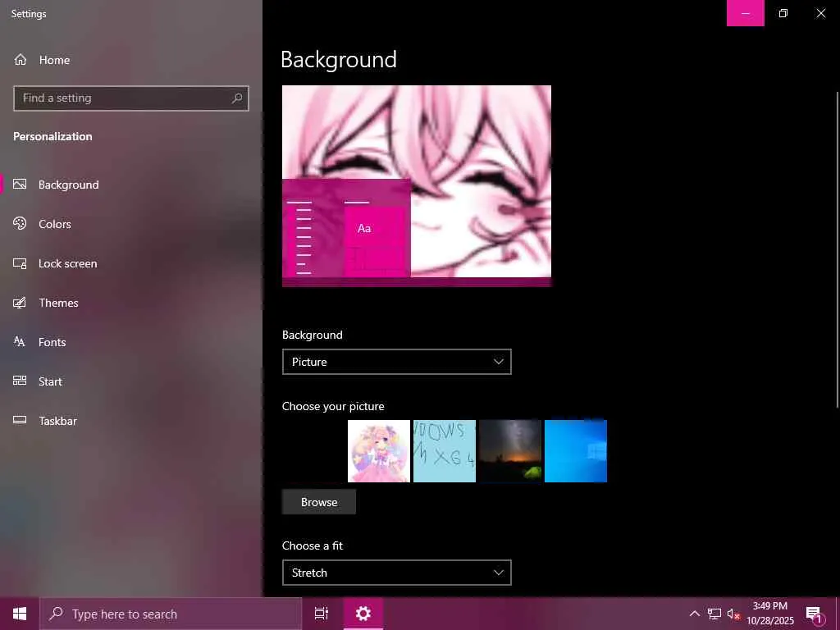The width and height of the screenshot is (840, 630).
Task: Click the Taskbar icon in the sidebar
Action: point(20,420)
